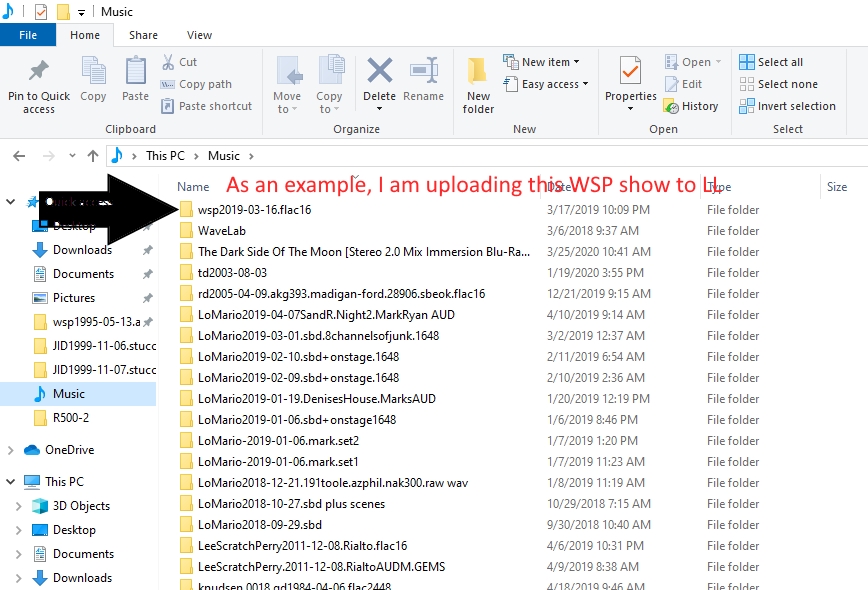Select the WaveLab folder
868x590 pixels.
click(x=221, y=231)
